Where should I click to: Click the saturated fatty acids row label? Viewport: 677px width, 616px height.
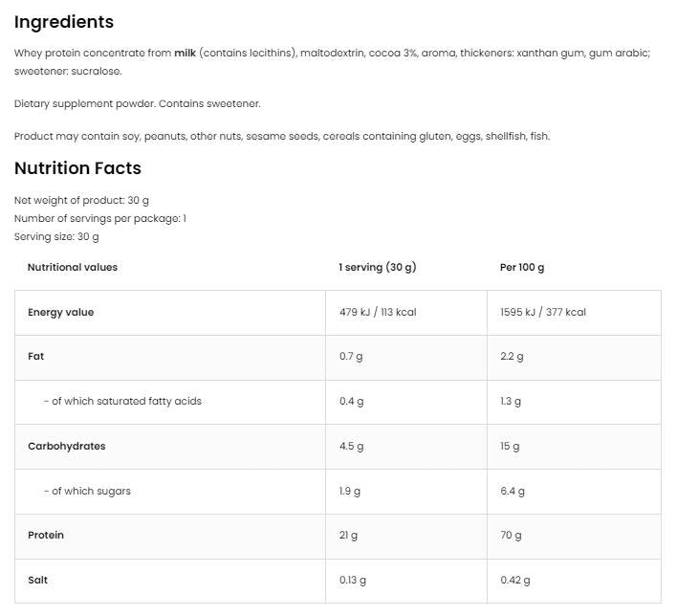(x=122, y=402)
